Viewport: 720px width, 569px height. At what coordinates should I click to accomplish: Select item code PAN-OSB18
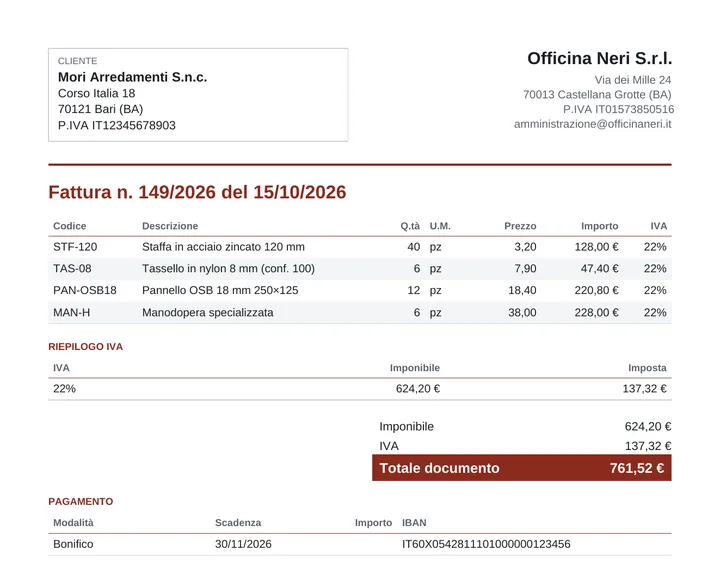click(84, 290)
